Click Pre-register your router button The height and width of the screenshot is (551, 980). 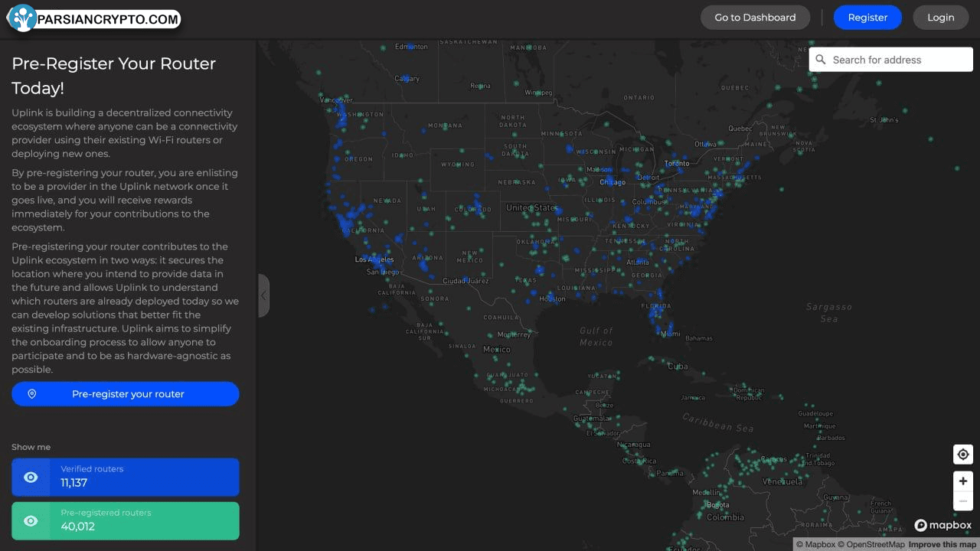click(126, 394)
